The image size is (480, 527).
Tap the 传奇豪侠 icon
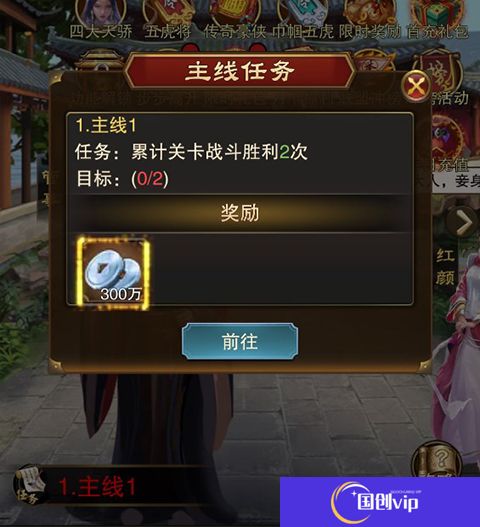235,18
